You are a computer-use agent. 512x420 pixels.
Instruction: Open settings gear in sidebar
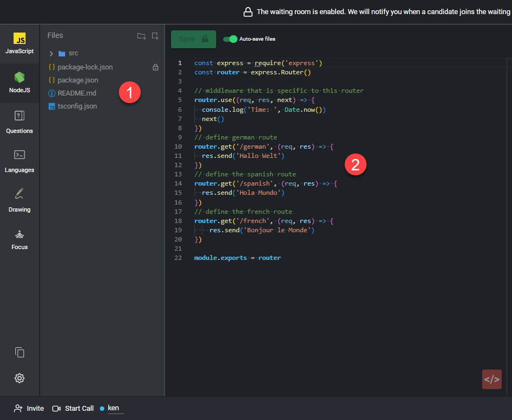(20, 378)
